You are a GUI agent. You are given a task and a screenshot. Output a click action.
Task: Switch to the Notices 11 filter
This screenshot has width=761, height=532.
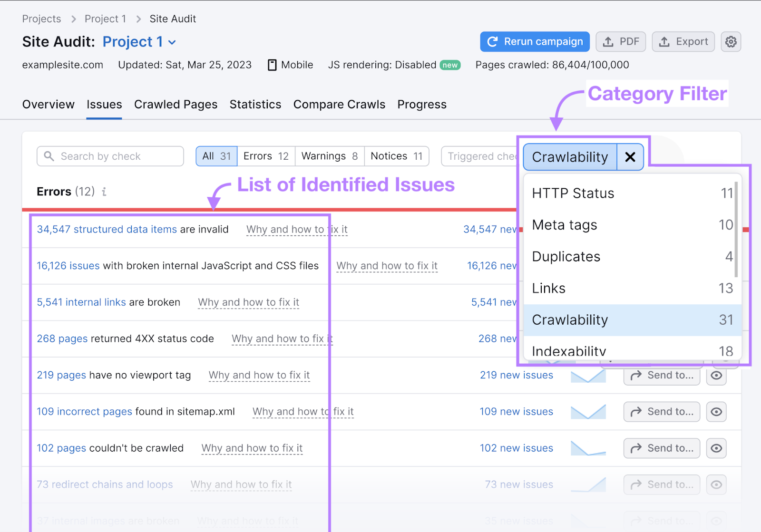click(x=396, y=156)
